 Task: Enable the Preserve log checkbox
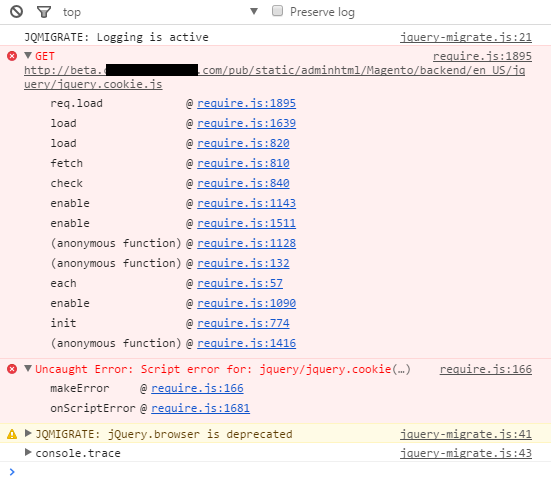pos(277,11)
